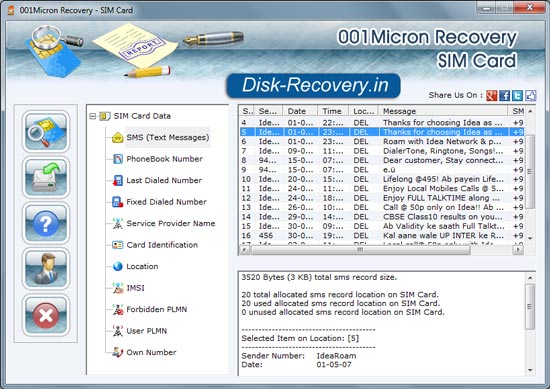This screenshot has height=389, width=550.
Task: Select Last Dialed Number tree item
Action: pos(164,180)
